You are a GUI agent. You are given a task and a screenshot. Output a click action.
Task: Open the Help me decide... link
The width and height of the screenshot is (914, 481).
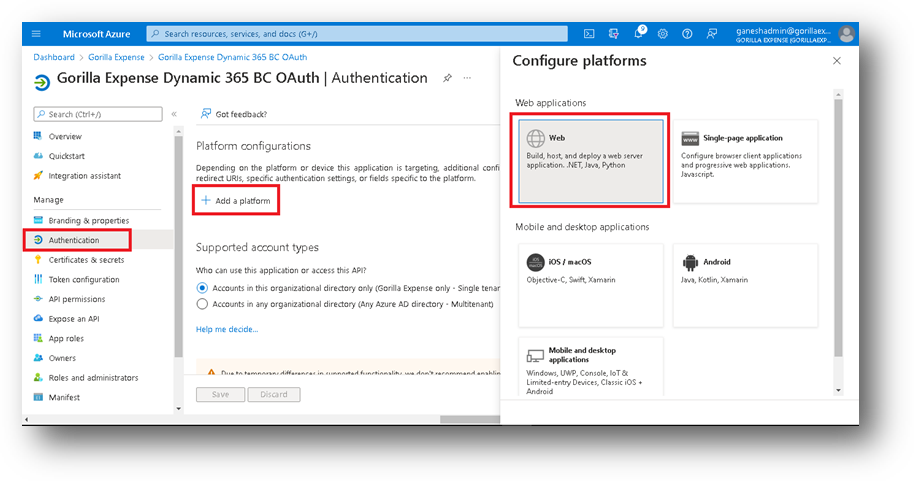pos(227,329)
